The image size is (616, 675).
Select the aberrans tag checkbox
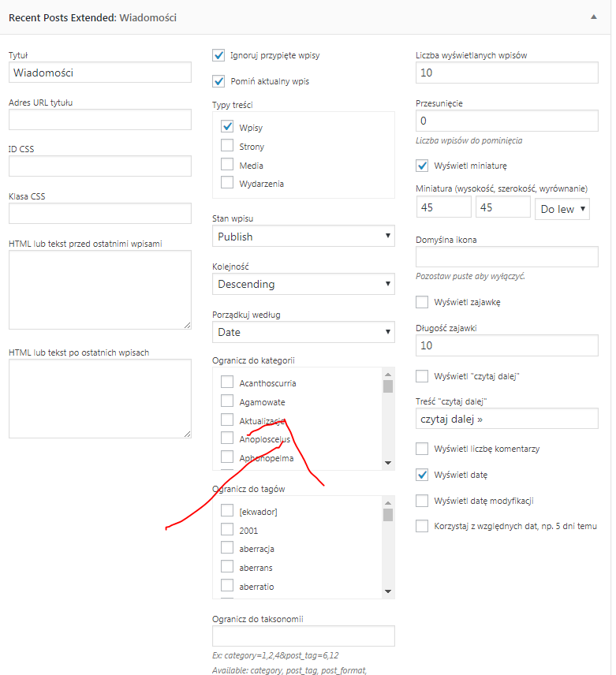[227, 566]
